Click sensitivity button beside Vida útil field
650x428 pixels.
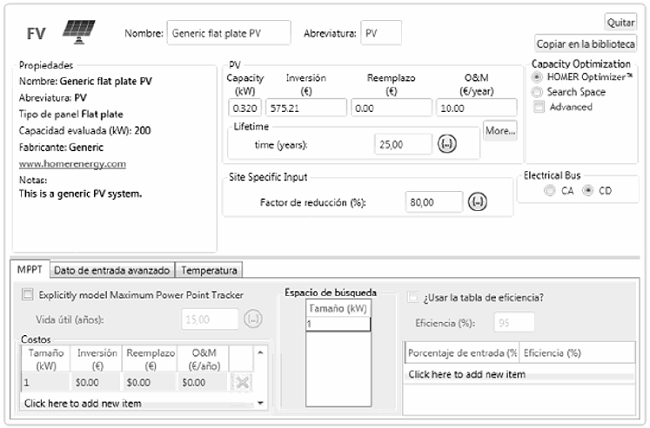coord(252,319)
